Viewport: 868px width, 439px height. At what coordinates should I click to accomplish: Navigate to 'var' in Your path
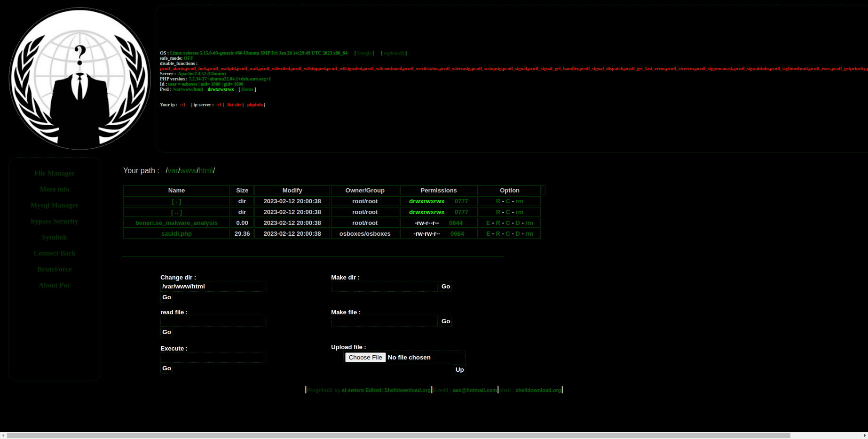pos(173,171)
